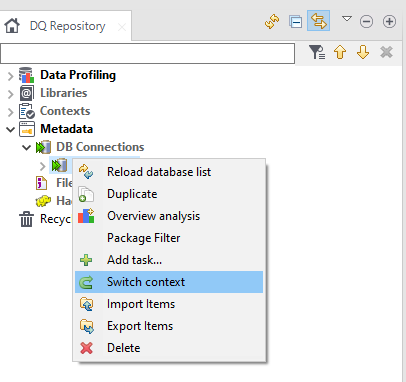Click the refresh arrows toolbar icon
Viewport: 406px width, 382px height.
pos(272,22)
